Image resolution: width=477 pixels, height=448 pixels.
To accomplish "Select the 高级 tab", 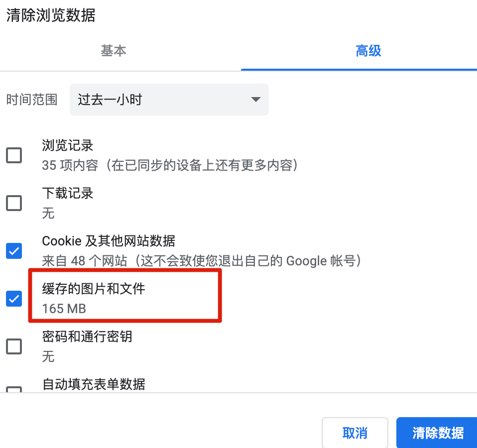I will [x=368, y=51].
